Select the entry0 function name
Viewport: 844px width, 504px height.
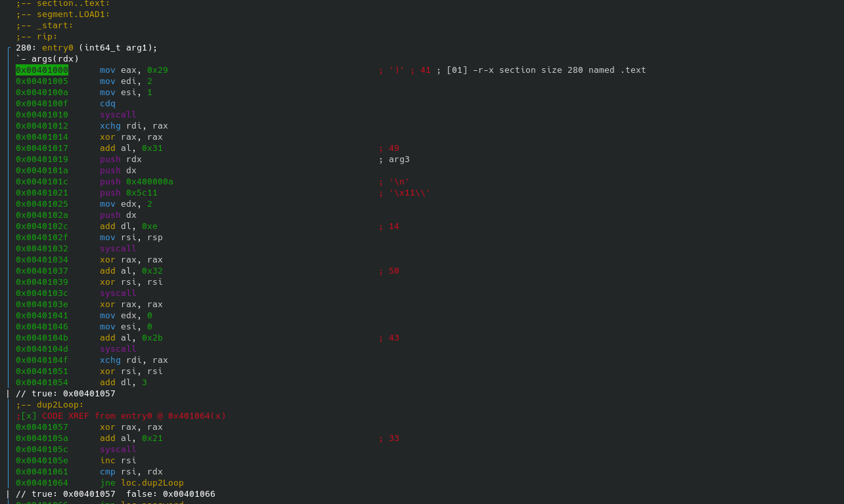click(58, 47)
